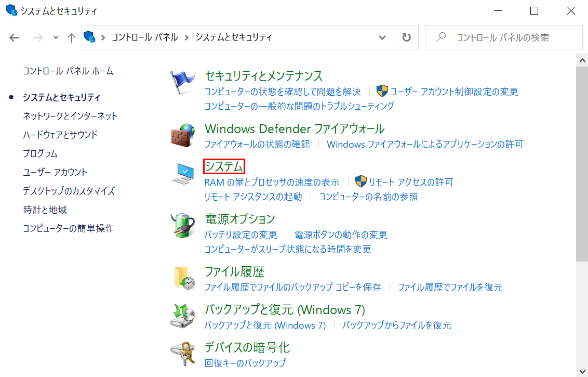Expand the chevron after コントロール パネル in address bar
Screen dimensions: 588x377
tap(186, 37)
